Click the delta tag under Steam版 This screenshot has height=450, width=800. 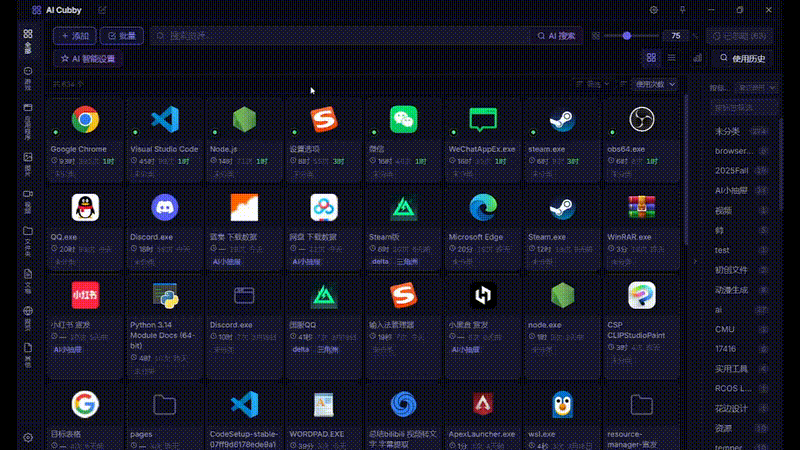[x=380, y=261]
